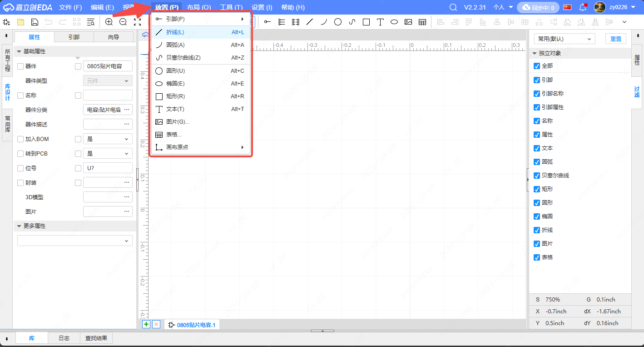Uncheck the 贝塞尔曲线 filter checkbox

coord(537,175)
